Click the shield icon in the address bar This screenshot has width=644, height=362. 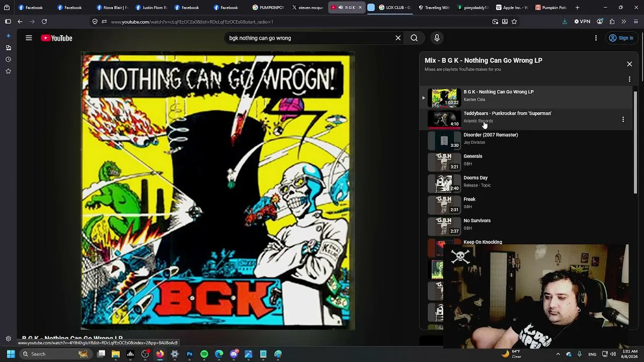coord(95,22)
